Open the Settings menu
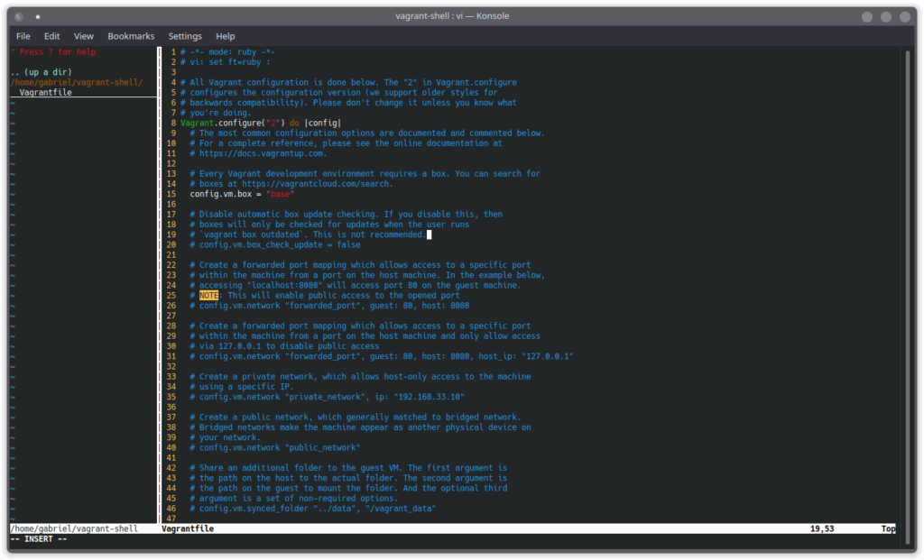This screenshot has width=924, height=560. [x=185, y=36]
